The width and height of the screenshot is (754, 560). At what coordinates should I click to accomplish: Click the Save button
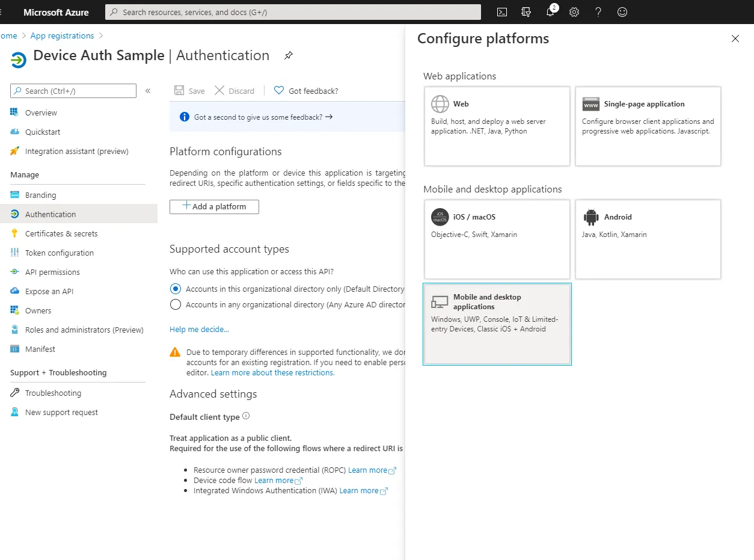click(189, 91)
